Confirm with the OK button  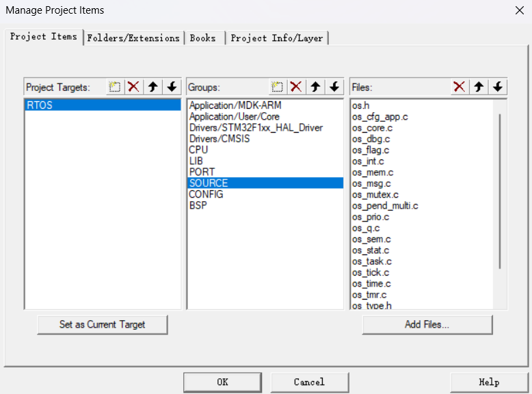point(222,382)
